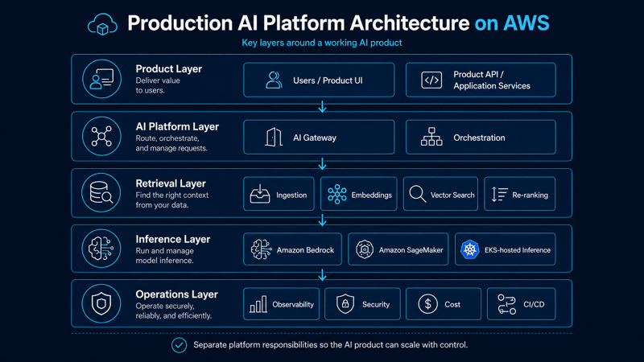Image resolution: width=644 pixels, height=362 pixels.
Task: Select the Users / Product UI label
Action: pos(328,80)
